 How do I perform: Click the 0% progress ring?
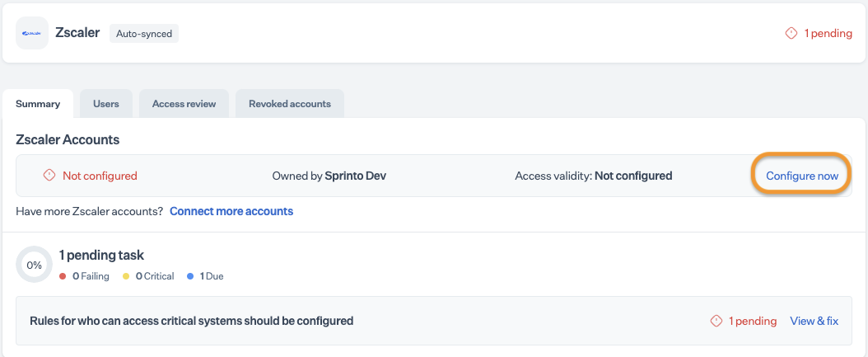pos(34,265)
